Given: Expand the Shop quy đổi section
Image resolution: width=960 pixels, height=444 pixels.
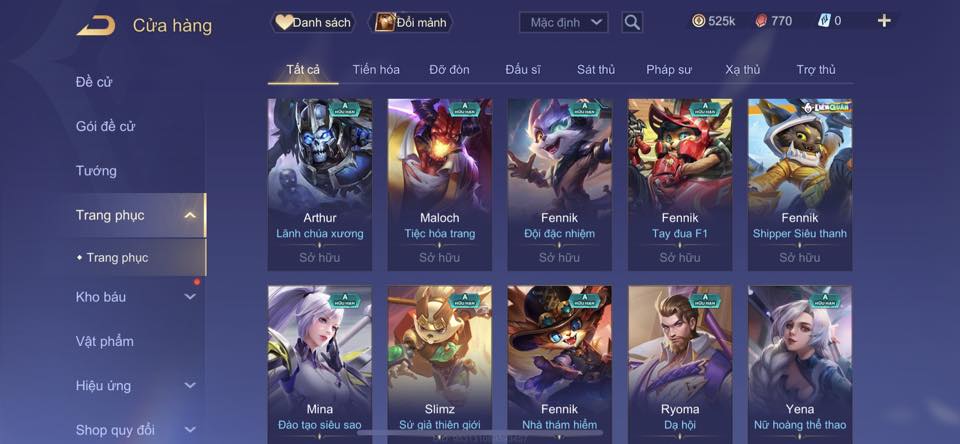Looking at the screenshot, I should tap(190, 430).
